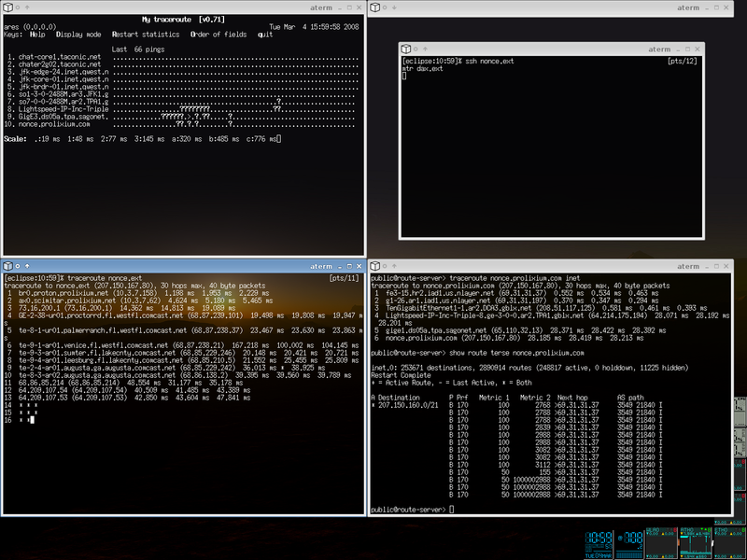Viewport: 747px width, 560px height.
Task: Click cube icon on ssh nonce.ext window
Action: (x=406, y=49)
